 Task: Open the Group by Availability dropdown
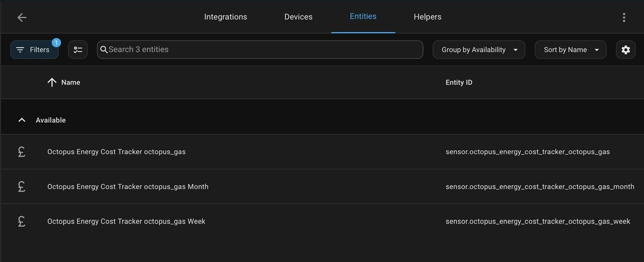point(479,50)
